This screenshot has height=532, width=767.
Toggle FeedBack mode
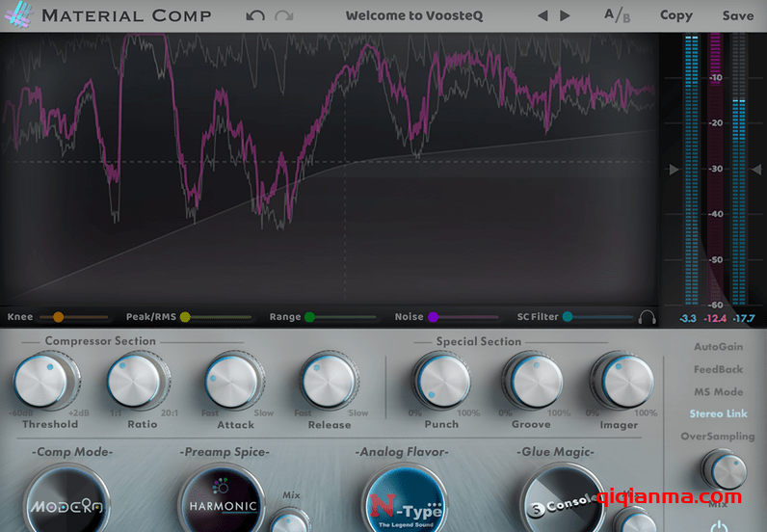point(718,369)
